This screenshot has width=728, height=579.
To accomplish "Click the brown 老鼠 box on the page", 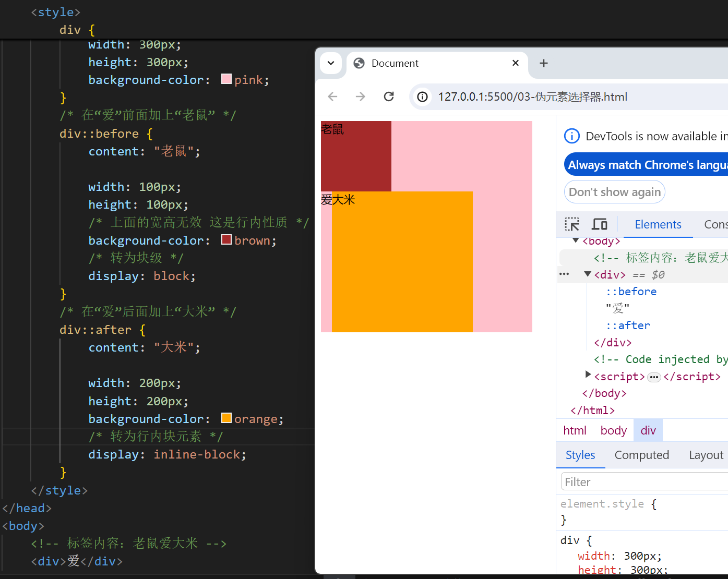I will (356, 156).
